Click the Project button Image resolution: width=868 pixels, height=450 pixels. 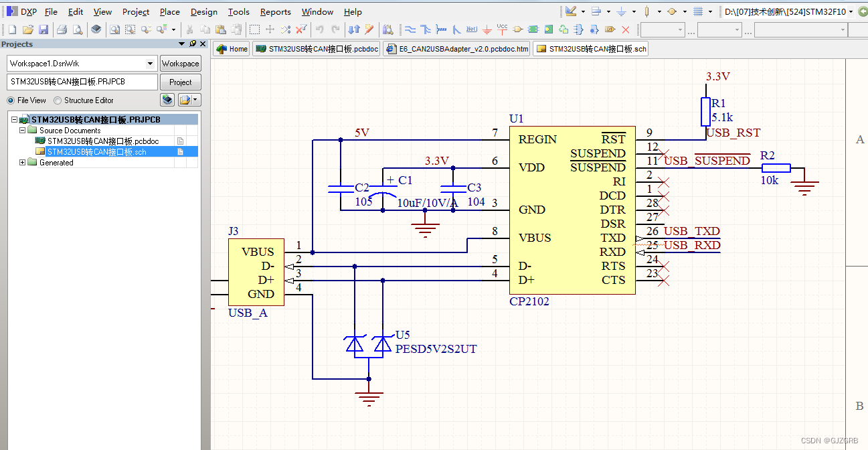point(180,82)
